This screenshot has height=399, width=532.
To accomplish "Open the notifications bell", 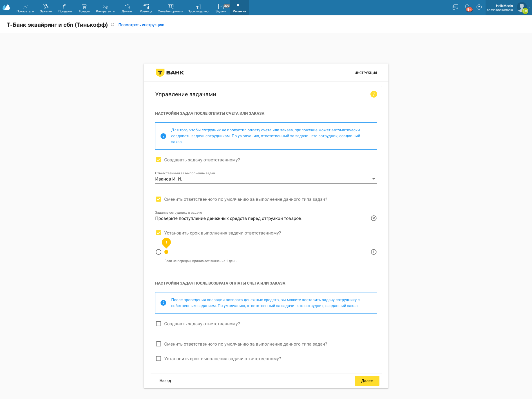I will tap(467, 7).
